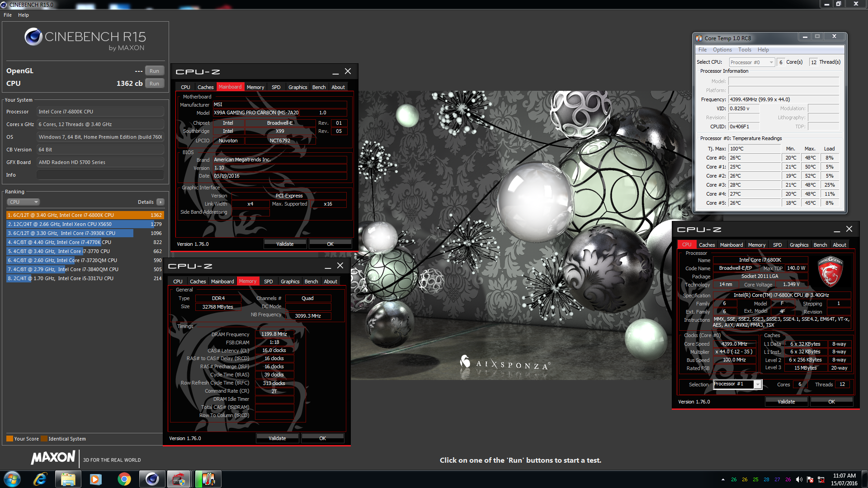The width and height of the screenshot is (868, 488).
Task: Select the Core i5-3317U ranking row
Action: (x=85, y=278)
